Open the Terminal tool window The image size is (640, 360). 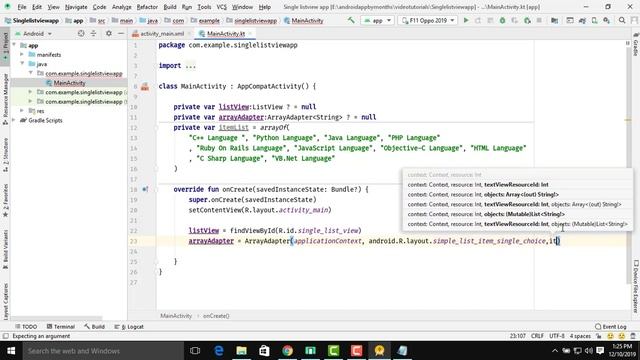(x=61, y=327)
